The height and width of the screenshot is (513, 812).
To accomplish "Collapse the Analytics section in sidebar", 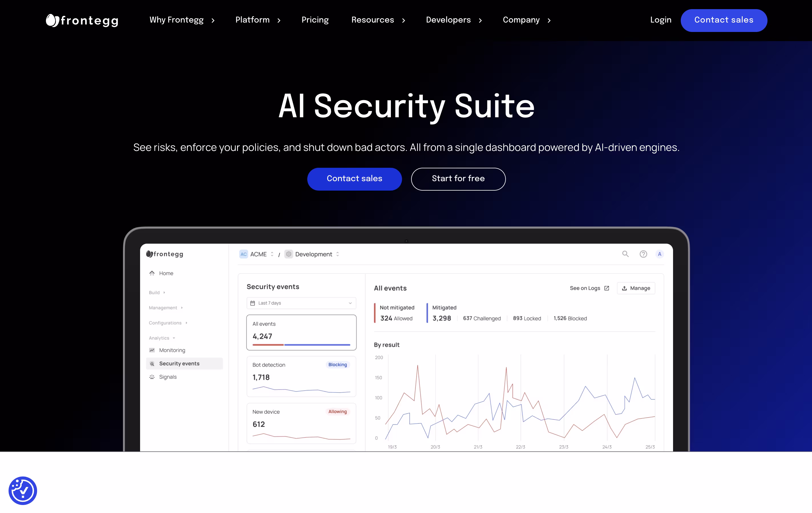I will [x=162, y=338].
